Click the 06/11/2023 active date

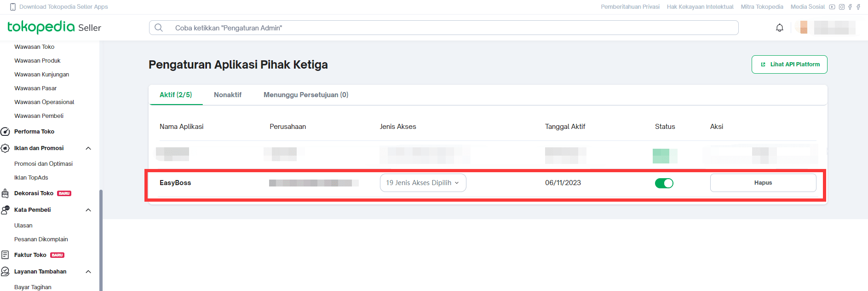[563, 183]
